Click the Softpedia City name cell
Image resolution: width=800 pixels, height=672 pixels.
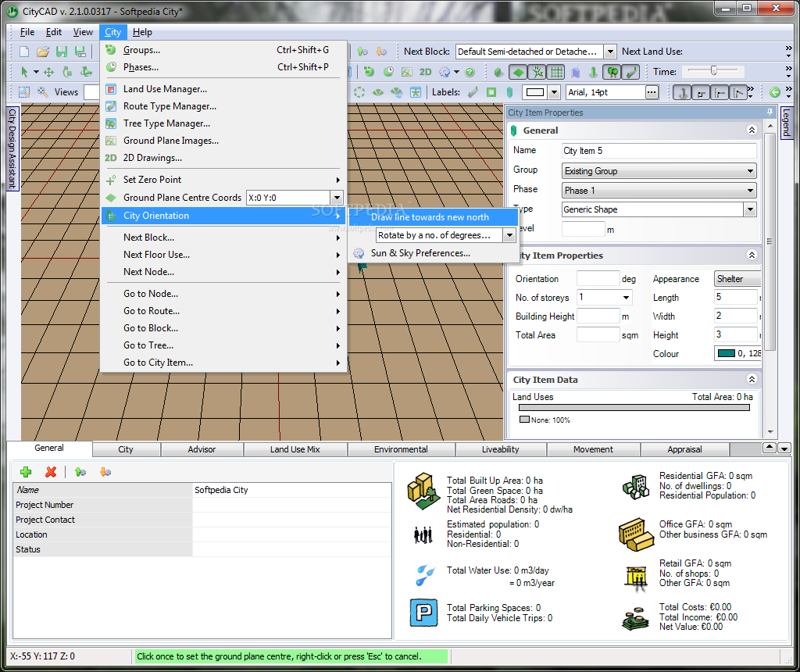point(292,490)
